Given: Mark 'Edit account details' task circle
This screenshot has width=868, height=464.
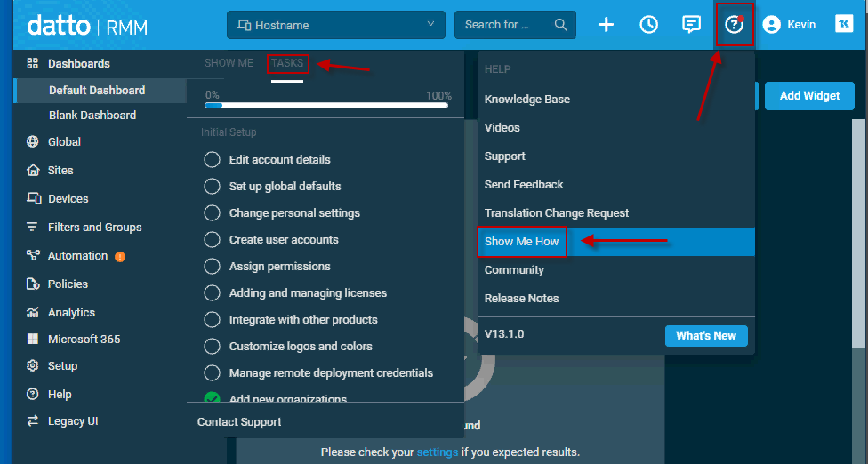Looking at the screenshot, I should pos(212,160).
